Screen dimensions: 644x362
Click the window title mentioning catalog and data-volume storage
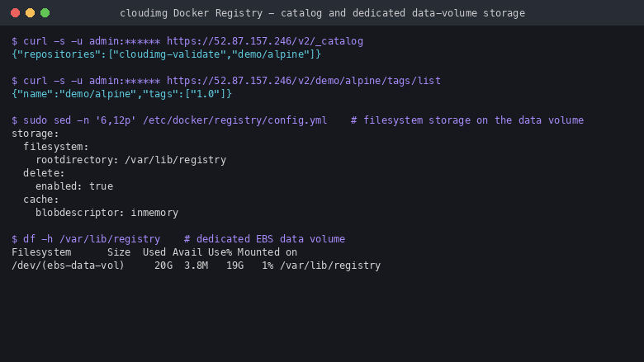322,13
